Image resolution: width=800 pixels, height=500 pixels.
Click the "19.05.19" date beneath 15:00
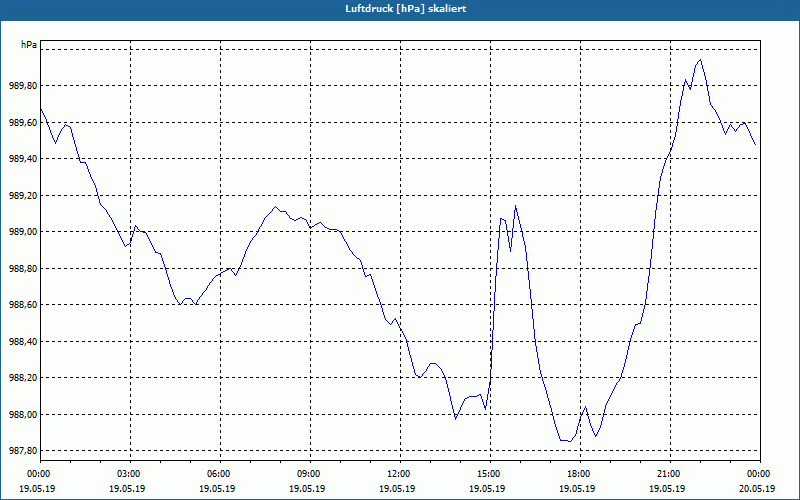coord(487,488)
